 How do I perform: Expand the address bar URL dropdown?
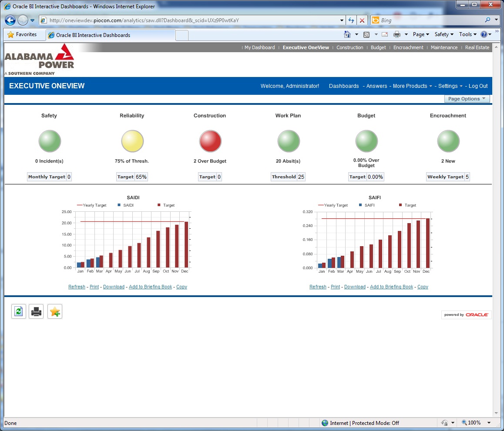click(x=342, y=20)
